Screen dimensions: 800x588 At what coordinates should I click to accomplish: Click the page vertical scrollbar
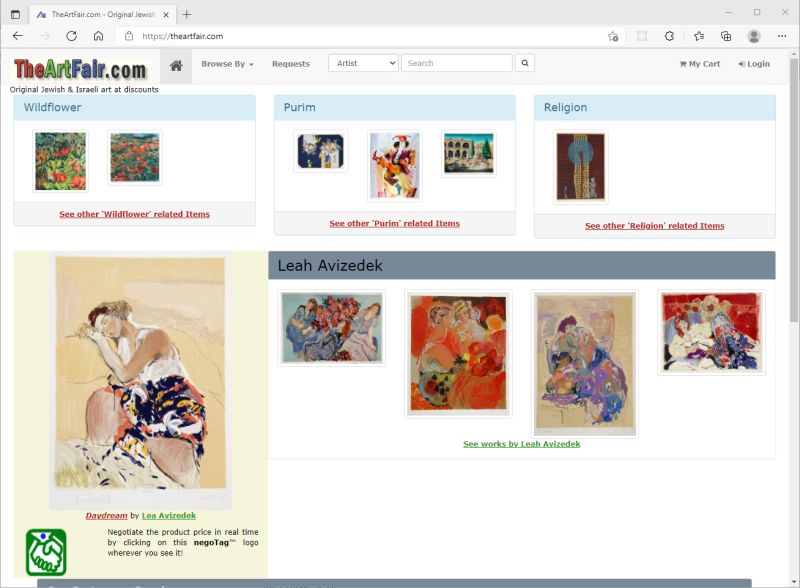[x=794, y=189]
